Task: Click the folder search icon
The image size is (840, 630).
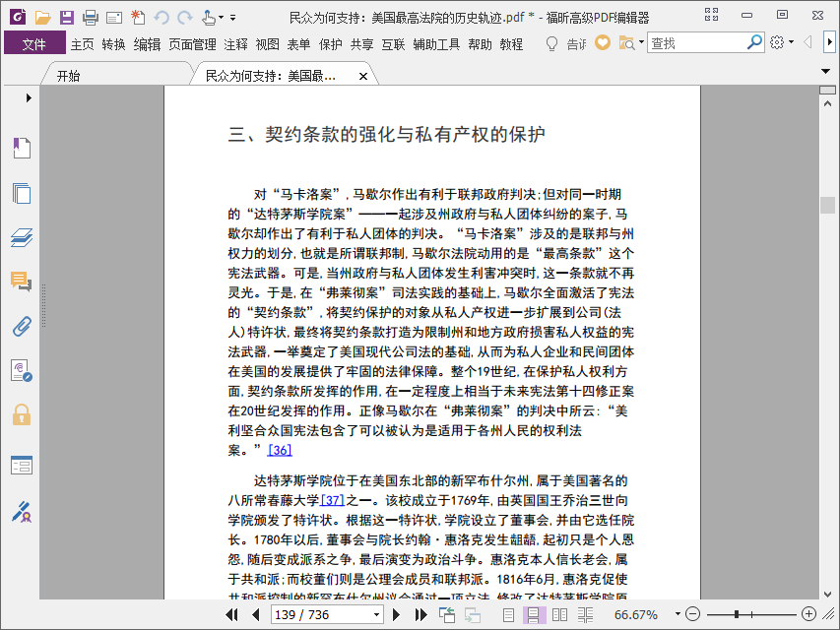Action: 626,43
